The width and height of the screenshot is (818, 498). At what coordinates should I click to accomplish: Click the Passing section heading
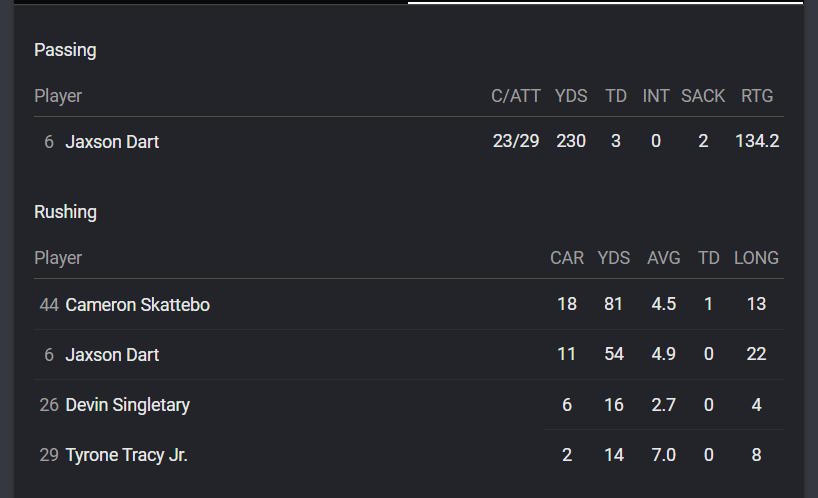click(65, 50)
